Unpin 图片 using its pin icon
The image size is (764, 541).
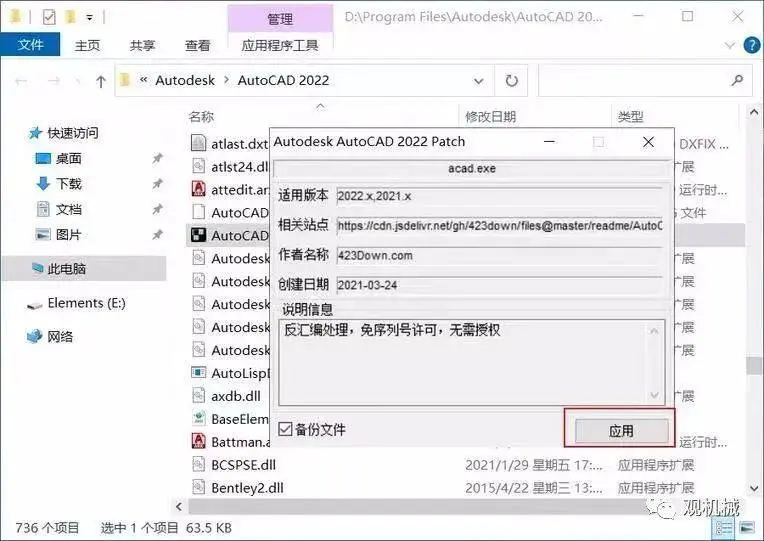click(157, 235)
